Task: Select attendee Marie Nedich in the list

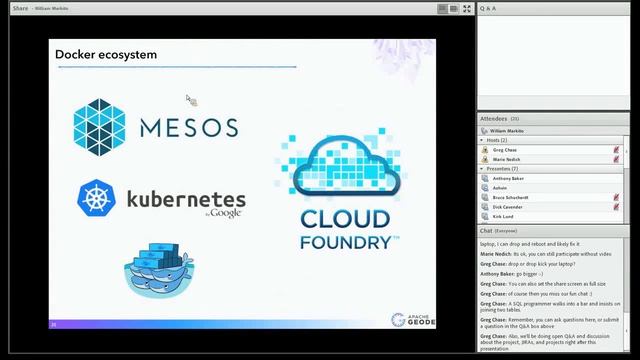Action: coord(551,159)
